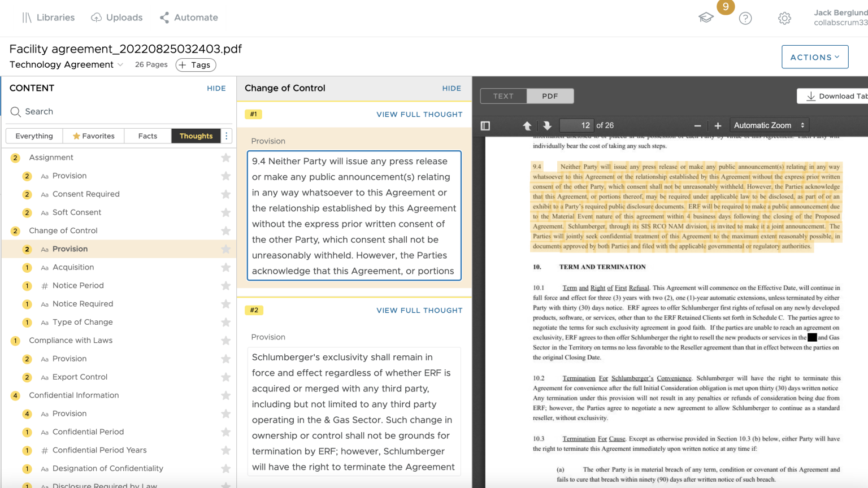
Task: Click the page number input field
Action: coord(576,125)
